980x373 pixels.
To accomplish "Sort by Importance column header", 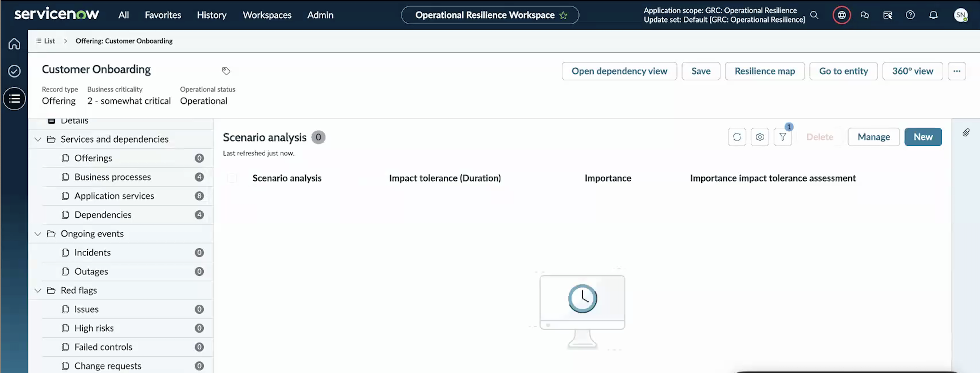I will click(608, 178).
